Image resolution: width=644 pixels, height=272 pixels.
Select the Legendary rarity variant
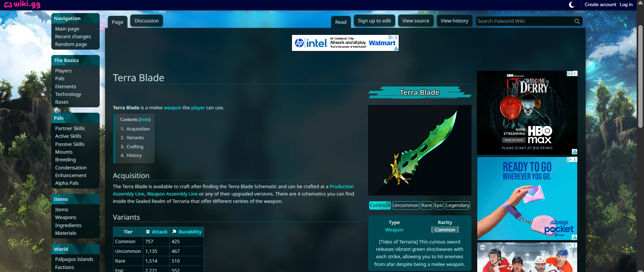click(457, 205)
